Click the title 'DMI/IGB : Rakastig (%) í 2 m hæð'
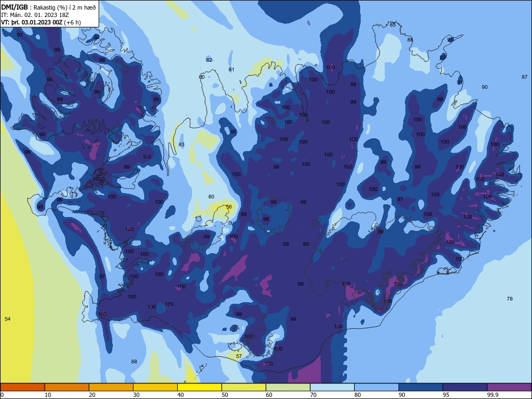Image resolution: width=532 pixels, height=399 pixels. coord(48,7)
